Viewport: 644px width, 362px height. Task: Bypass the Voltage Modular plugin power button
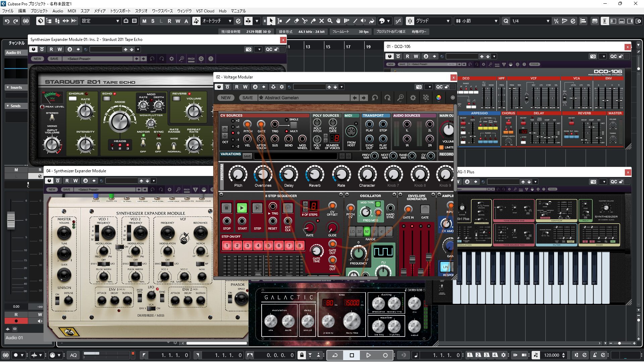tap(219, 87)
